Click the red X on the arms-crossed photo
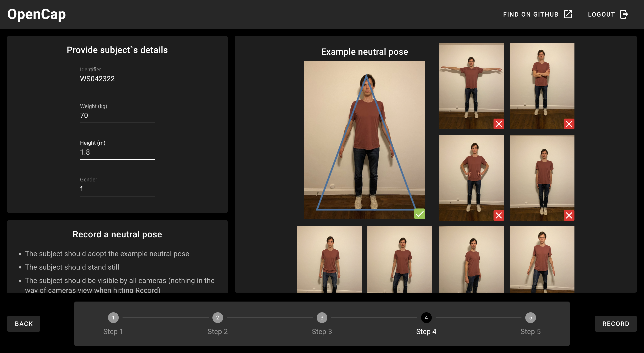The image size is (644, 353). pyautogui.click(x=569, y=124)
